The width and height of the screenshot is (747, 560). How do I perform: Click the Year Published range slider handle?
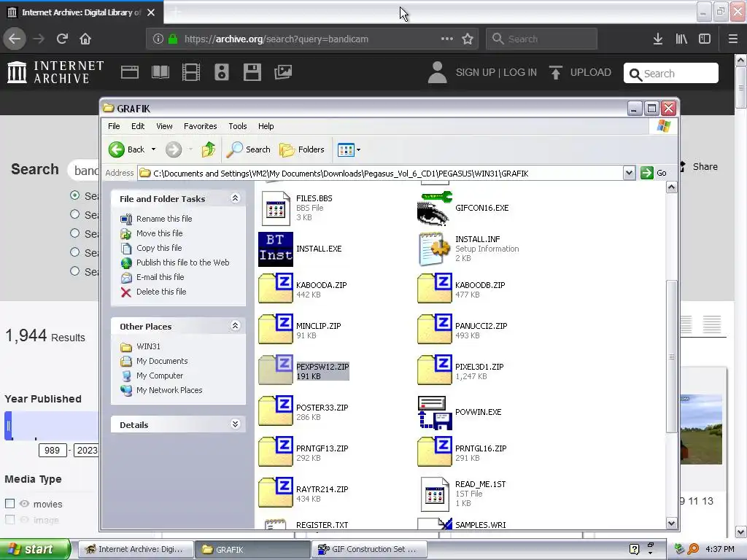click(x=8, y=425)
